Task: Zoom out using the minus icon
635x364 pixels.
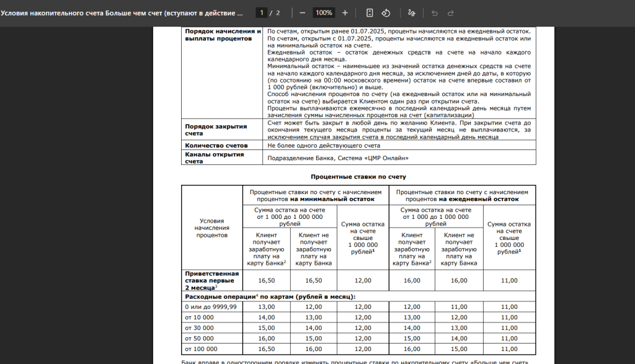Action: tap(302, 13)
